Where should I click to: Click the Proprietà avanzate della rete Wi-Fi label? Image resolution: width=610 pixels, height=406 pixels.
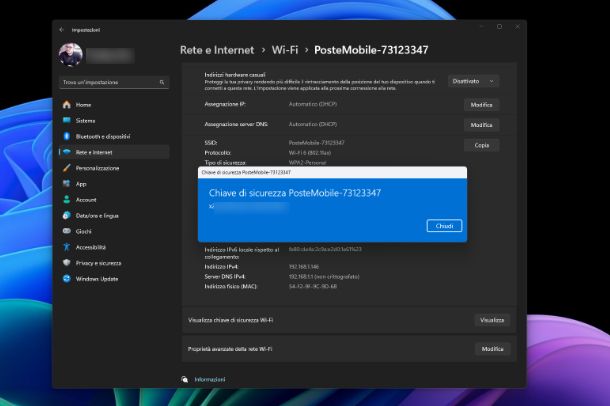point(230,349)
